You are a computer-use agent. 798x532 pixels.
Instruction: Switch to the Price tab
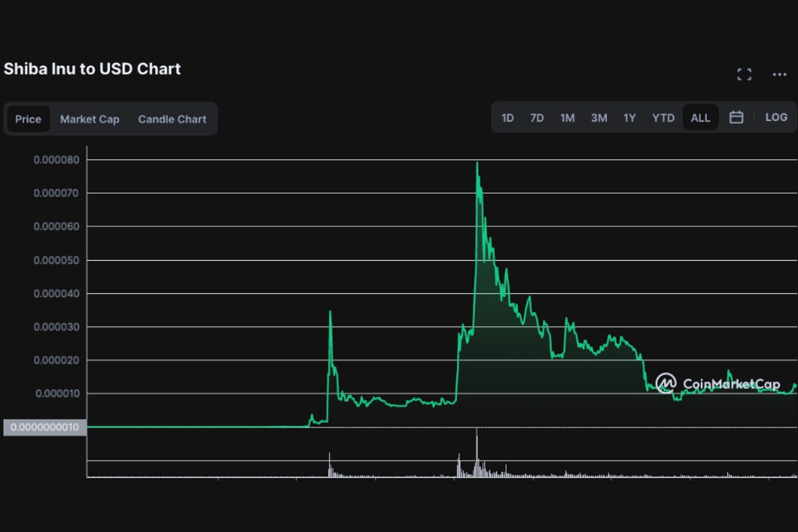28,119
